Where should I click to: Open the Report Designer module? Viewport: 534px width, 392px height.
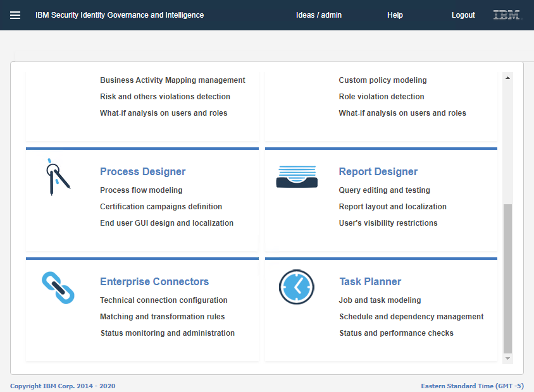378,171
